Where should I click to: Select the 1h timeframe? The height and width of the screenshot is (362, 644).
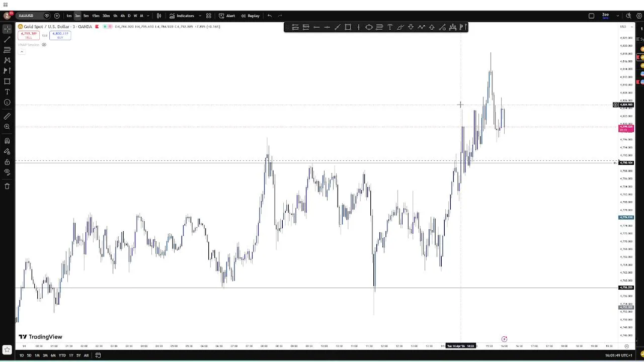coord(115,16)
